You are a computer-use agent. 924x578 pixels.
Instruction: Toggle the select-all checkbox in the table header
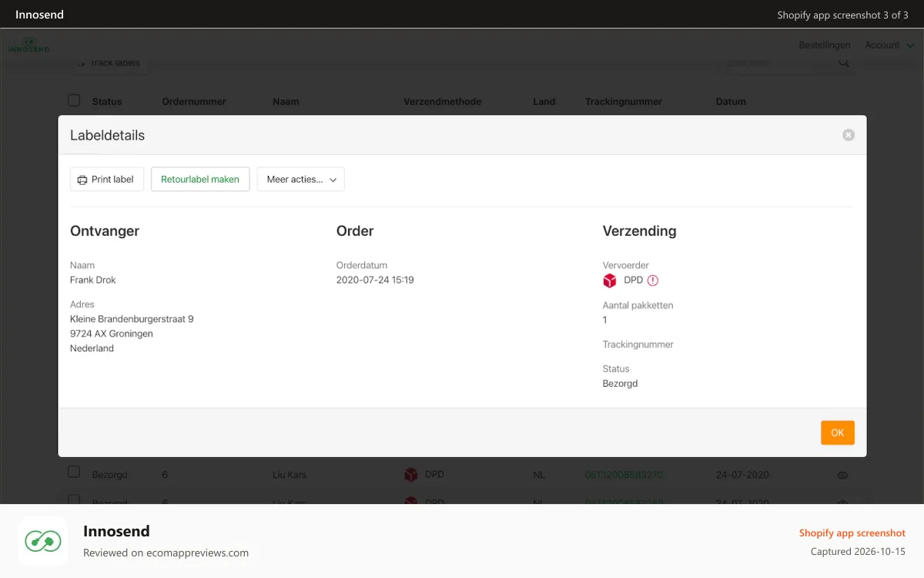pos(74,100)
